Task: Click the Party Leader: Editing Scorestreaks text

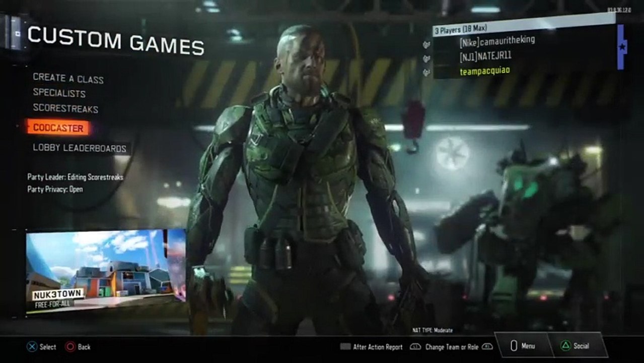Action: (x=76, y=177)
